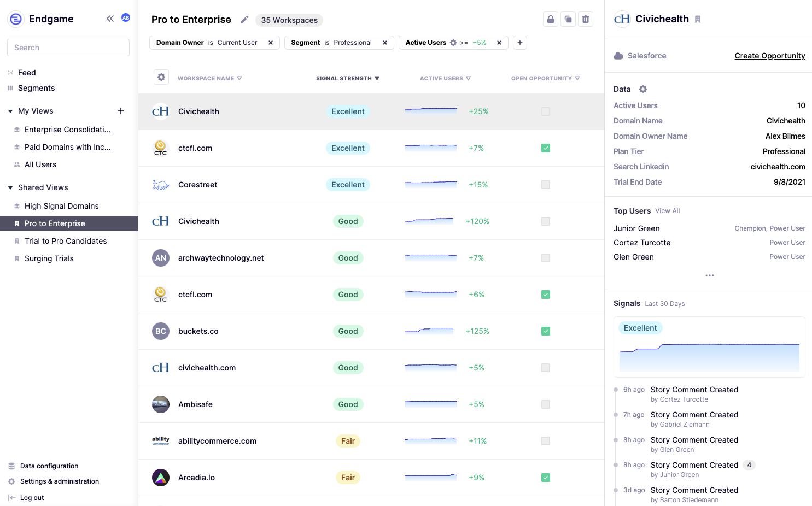Image resolution: width=812 pixels, height=506 pixels.
Task: Uncheck open opportunity for ctcfl.com +6% row
Action: [546, 295]
